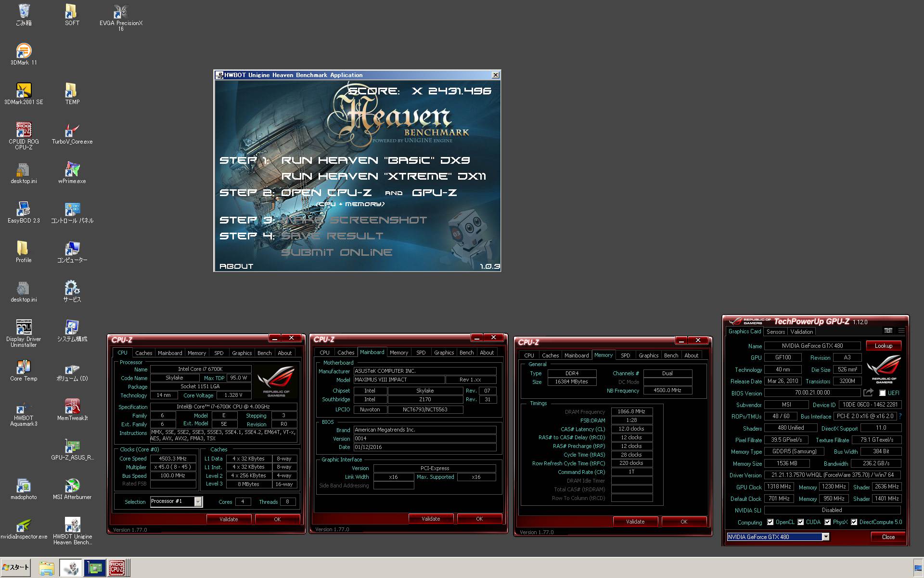Click ABOUT in Heaven benchmark window
The height and width of the screenshot is (578, 924).
point(236,266)
